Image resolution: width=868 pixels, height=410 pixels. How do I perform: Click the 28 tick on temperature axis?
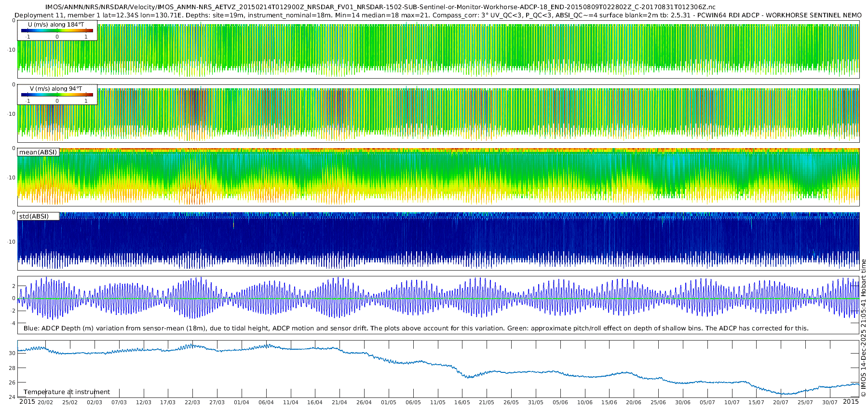(x=13, y=368)
